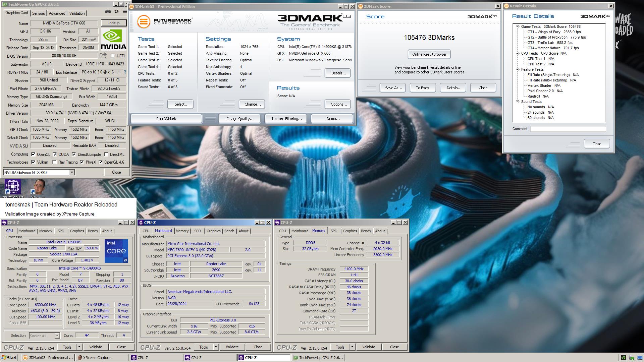Toggle the Vulkan checkbox
This screenshot has height=362, width=644.
click(33, 162)
